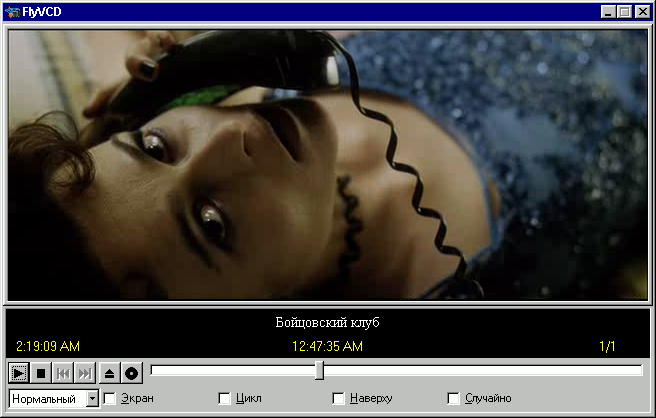This screenshot has height=418, width=656.
Task: Skip to next track
Action: (85, 373)
